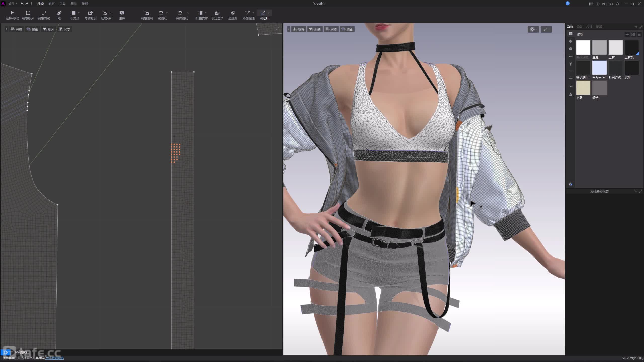Open the simulation button dropdown in 3D view
Image resolution: width=644 pixels, height=362 pixels.
tap(537, 29)
